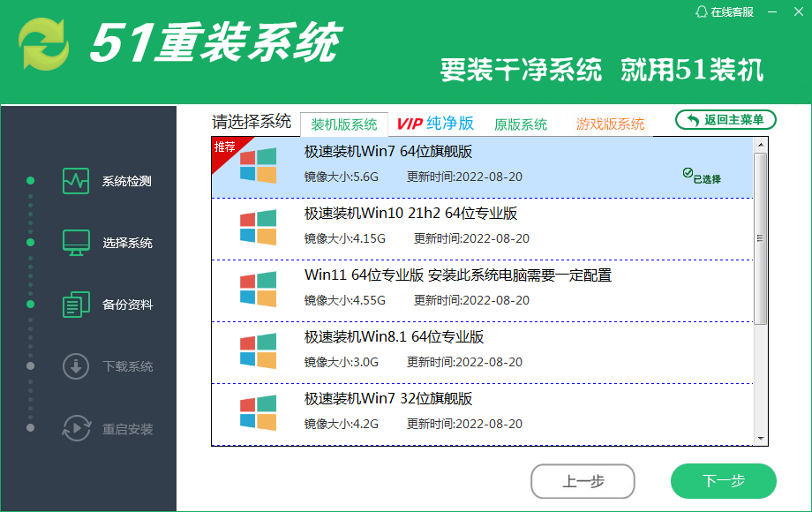Click the system list scrollbar thumb
This screenshot has height=512, width=812.
(x=761, y=238)
